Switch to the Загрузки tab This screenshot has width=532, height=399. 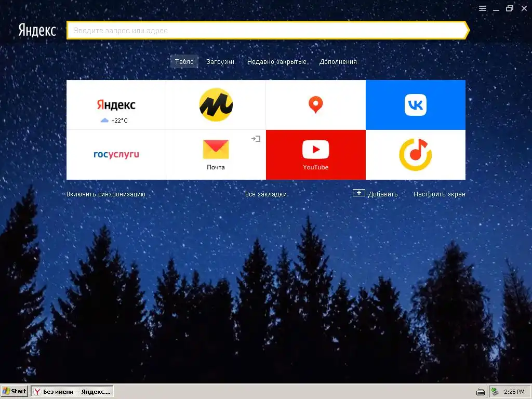coord(220,61)
